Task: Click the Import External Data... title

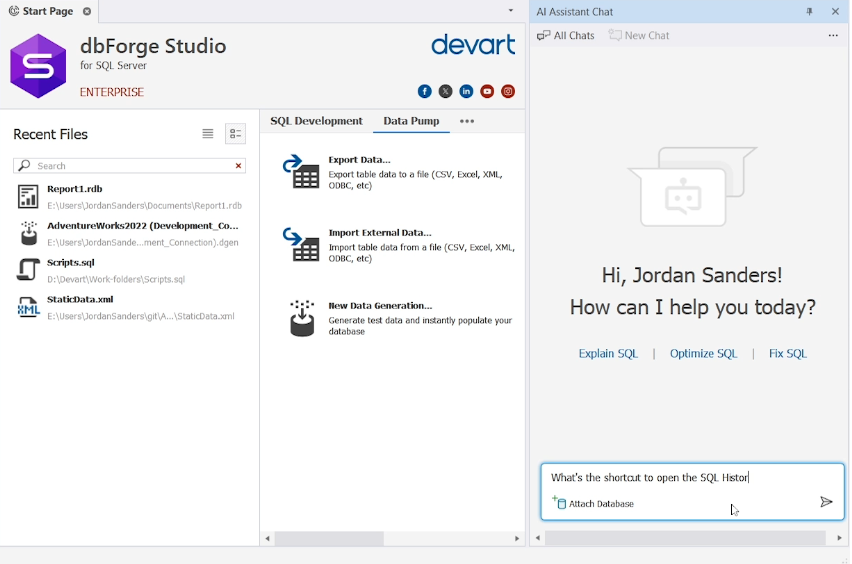Action: (x=380, y=233)
